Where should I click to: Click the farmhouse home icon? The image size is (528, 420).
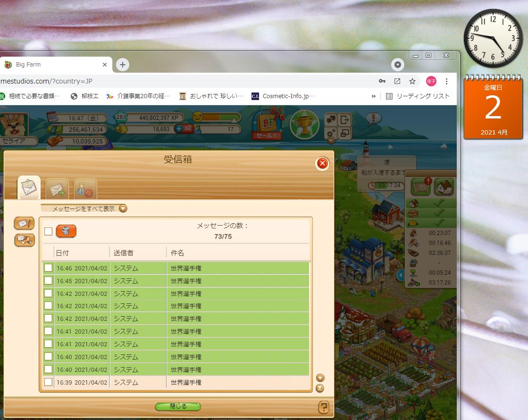444,187
